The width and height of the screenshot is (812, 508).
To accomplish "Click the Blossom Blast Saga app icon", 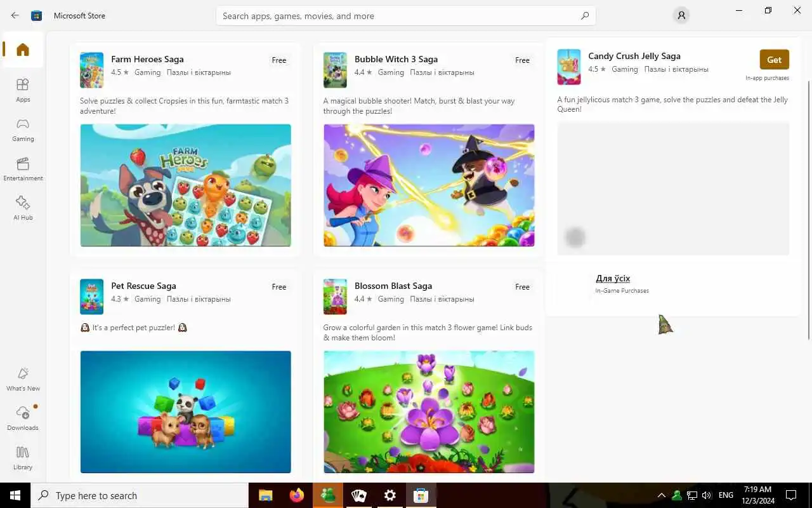I will (335, 297).
